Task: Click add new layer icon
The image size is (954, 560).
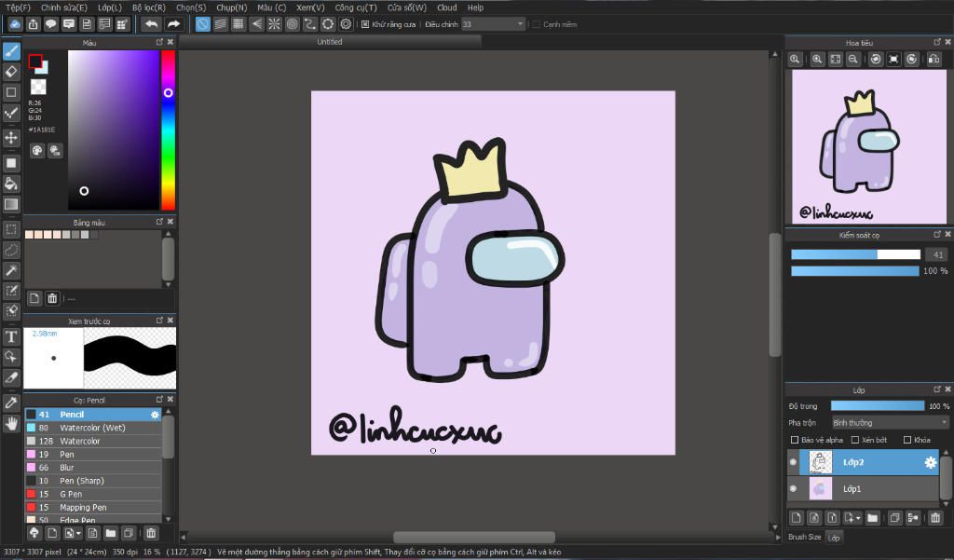Action: click(796, 518)
